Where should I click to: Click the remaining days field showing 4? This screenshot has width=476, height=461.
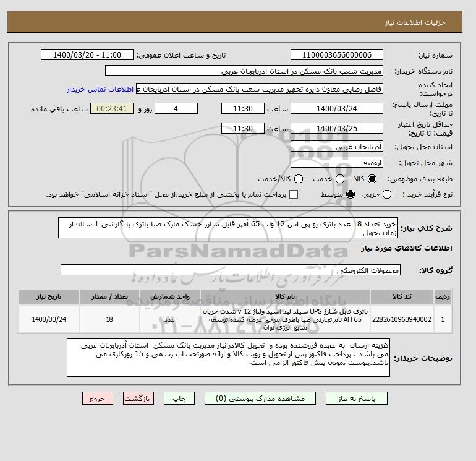176,108
